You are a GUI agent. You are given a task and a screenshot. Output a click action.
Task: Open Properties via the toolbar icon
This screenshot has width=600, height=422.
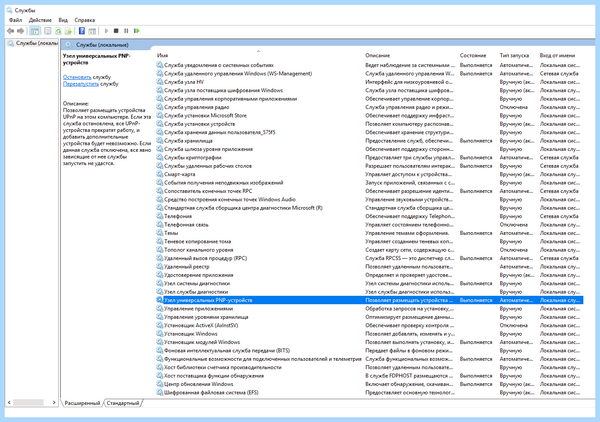coord(48,31)
